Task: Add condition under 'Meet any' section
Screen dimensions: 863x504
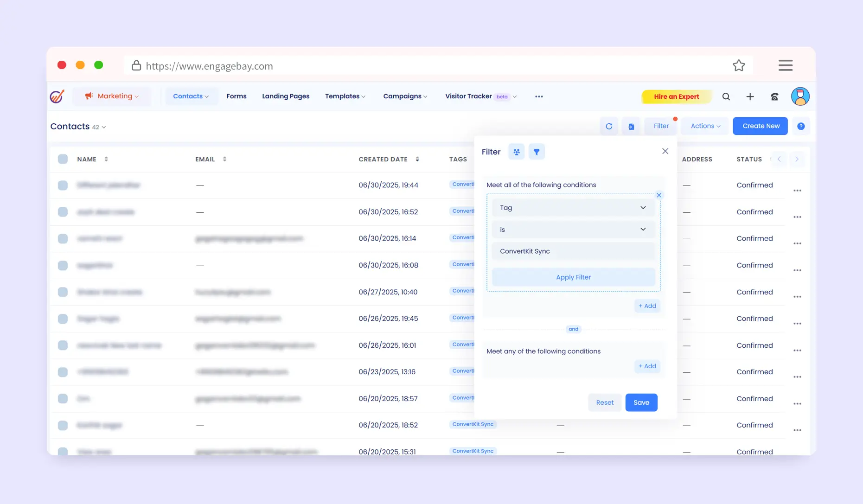Action: (647, 366)
